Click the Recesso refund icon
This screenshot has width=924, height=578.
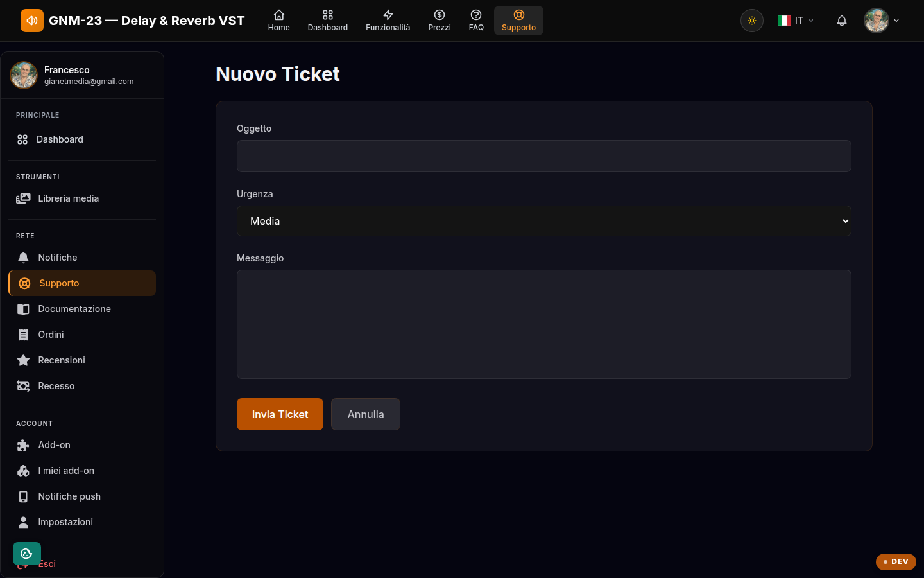coord(23,386)
